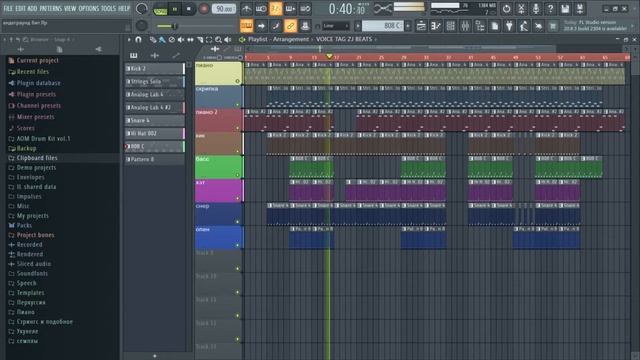This screenshot has height=360, width=640.
Task: Select the playlist playback speaker tool
Action: click(228, 40)
